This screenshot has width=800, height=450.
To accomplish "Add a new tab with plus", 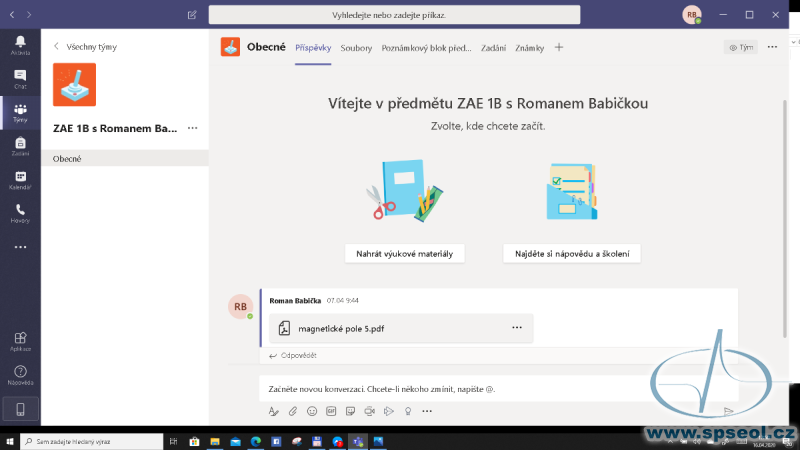I will tap(559, 47).
